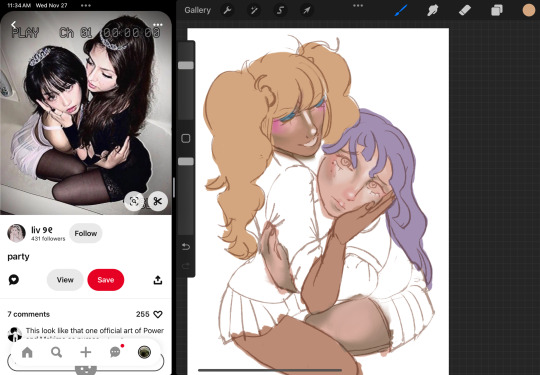Open the pin comment bubble

coord(14,280)
